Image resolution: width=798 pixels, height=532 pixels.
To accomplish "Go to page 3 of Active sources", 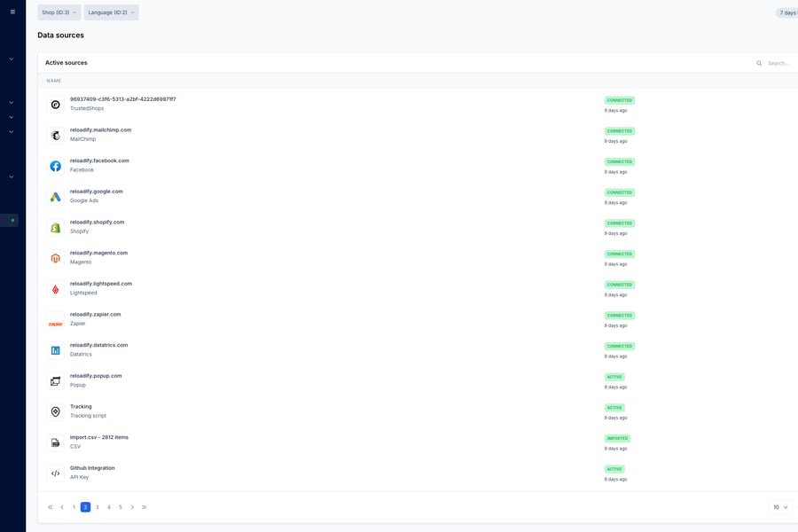I will point(97,506).
